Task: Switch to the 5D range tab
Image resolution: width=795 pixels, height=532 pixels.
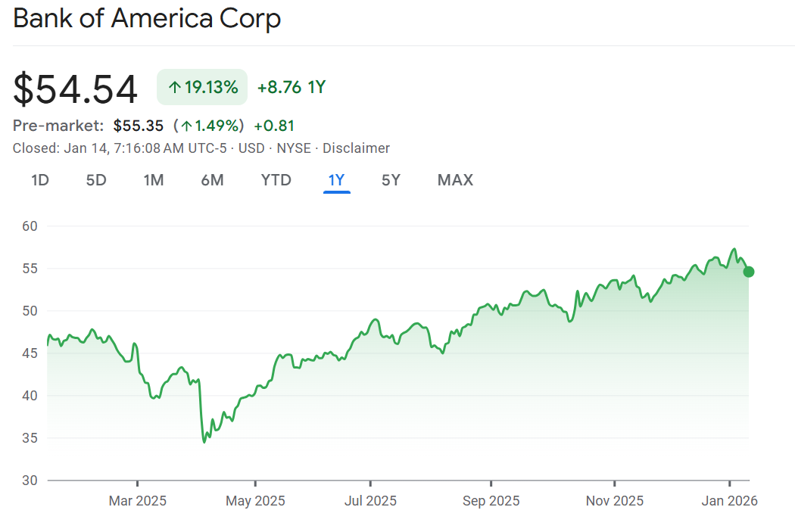Action: tap(96, 180)
